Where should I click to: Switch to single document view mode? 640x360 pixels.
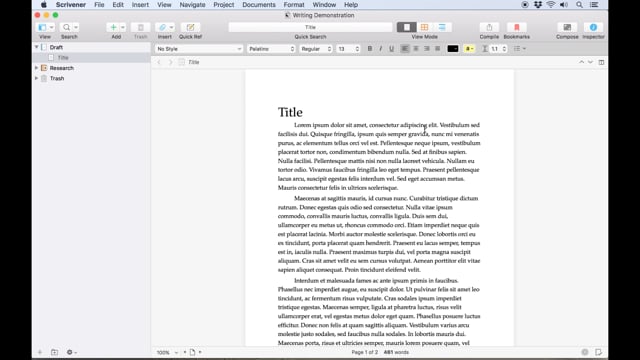click(x=407, y=27)
